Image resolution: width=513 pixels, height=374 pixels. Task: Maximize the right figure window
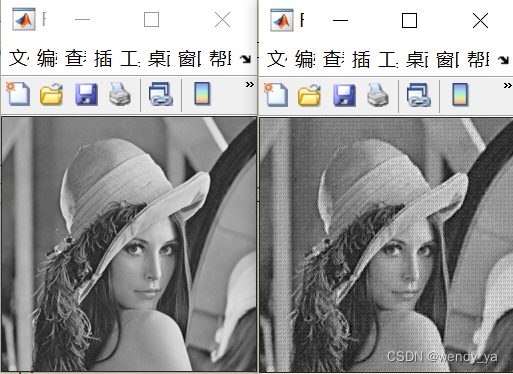(x=409, y=21)
